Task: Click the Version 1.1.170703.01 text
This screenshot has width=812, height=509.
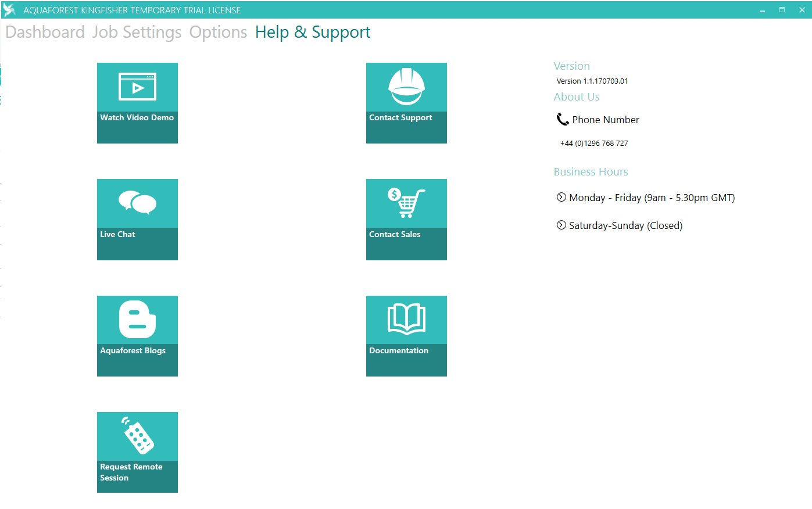Action: [592, 81]
